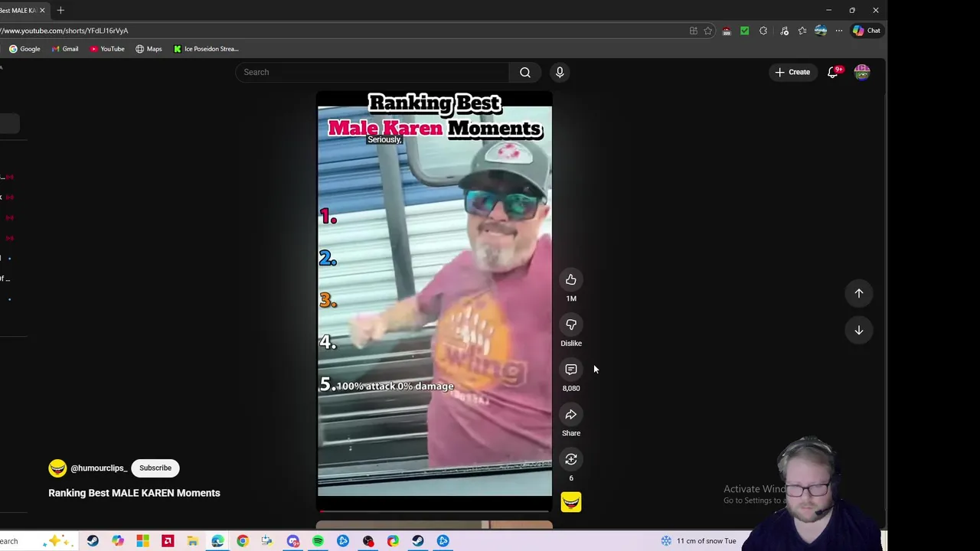The image size is (980, 551).
Task: Share this Short via the arrow icon
Action: pyautogui.click(x=571, y=415)
